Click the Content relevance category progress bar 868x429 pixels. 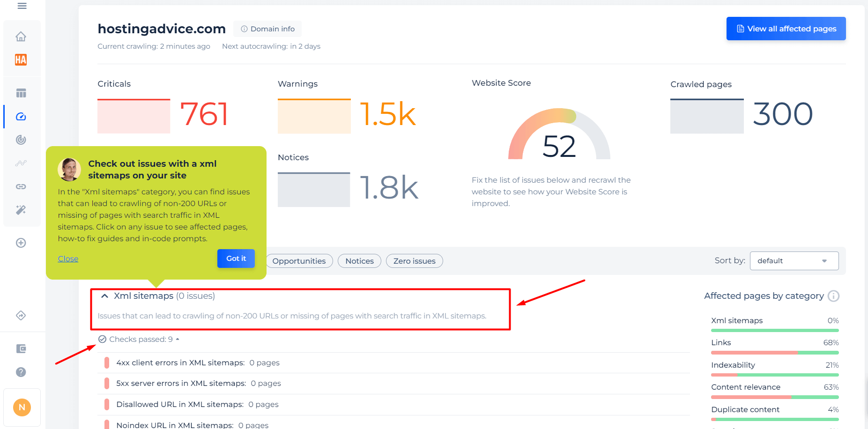pos(775,397)
